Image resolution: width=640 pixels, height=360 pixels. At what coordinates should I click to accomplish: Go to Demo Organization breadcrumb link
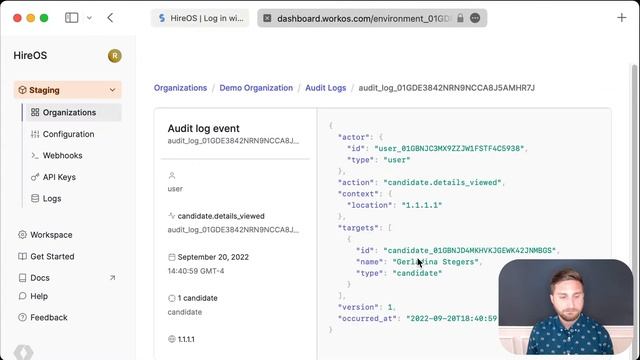pos(256,88)
